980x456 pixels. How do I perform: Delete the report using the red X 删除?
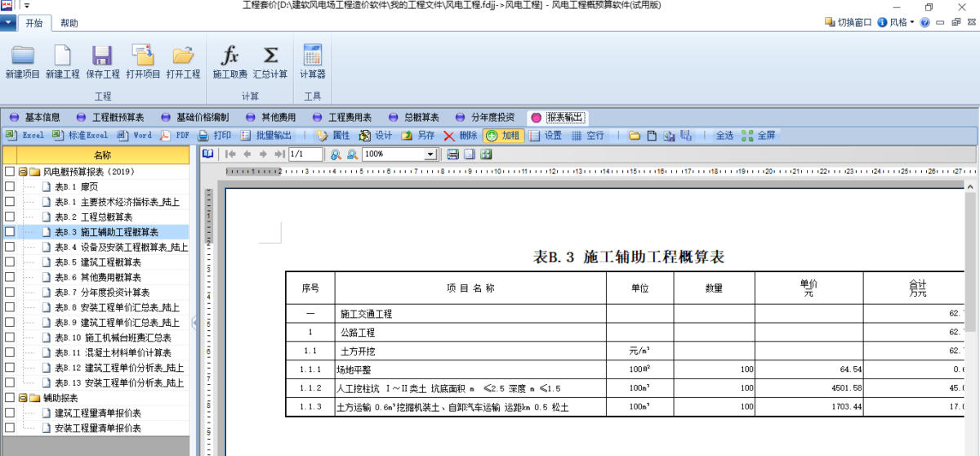[x=461, y=136]
